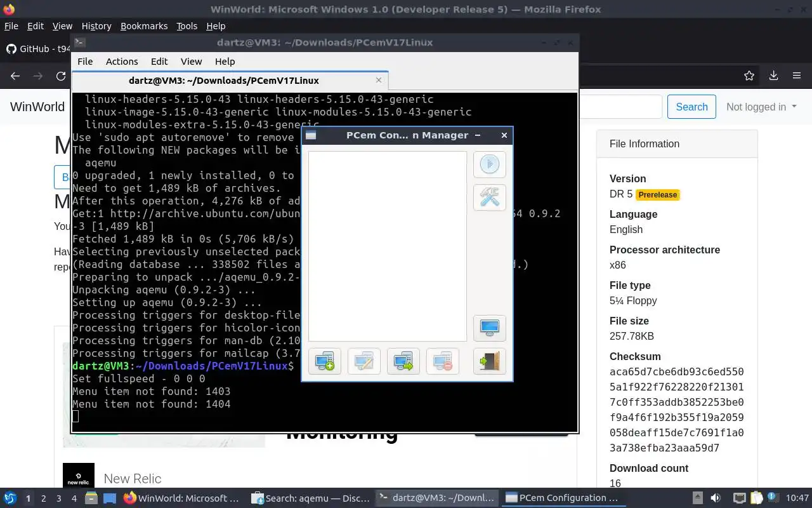Click the Menu item not found: 1404 line
Viewport: 812px width, 508px height.
click(152, 404)
